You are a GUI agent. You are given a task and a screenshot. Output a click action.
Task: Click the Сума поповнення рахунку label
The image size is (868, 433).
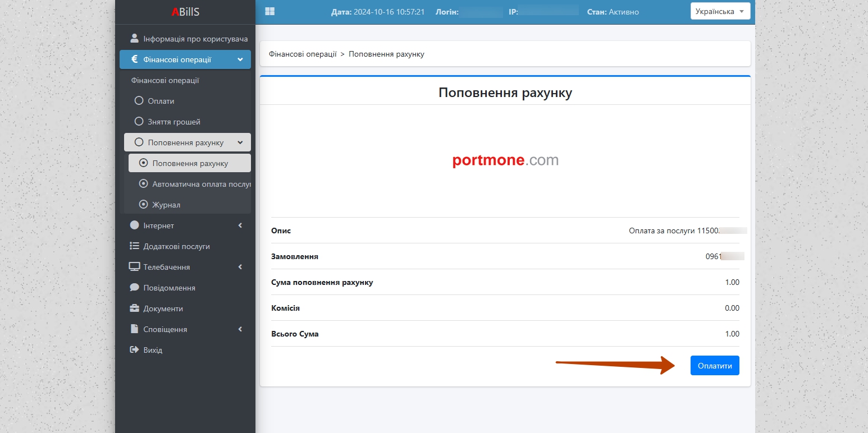point(322,282)
